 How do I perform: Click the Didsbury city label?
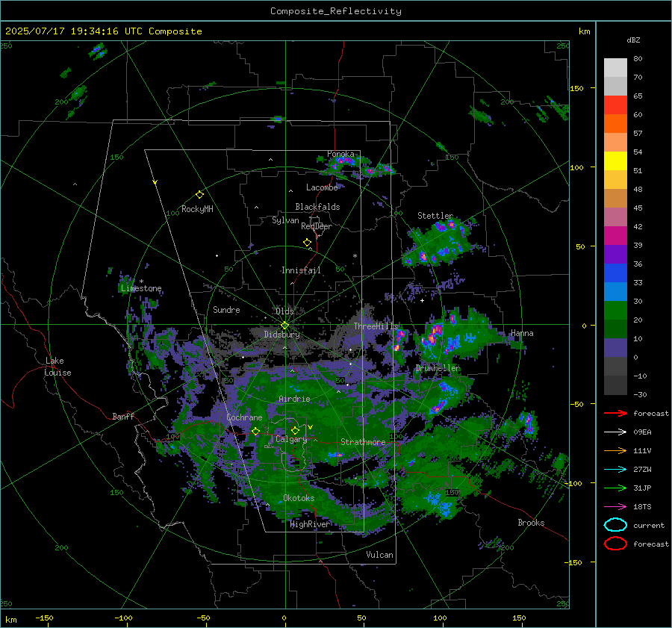[x=281, y=335]
